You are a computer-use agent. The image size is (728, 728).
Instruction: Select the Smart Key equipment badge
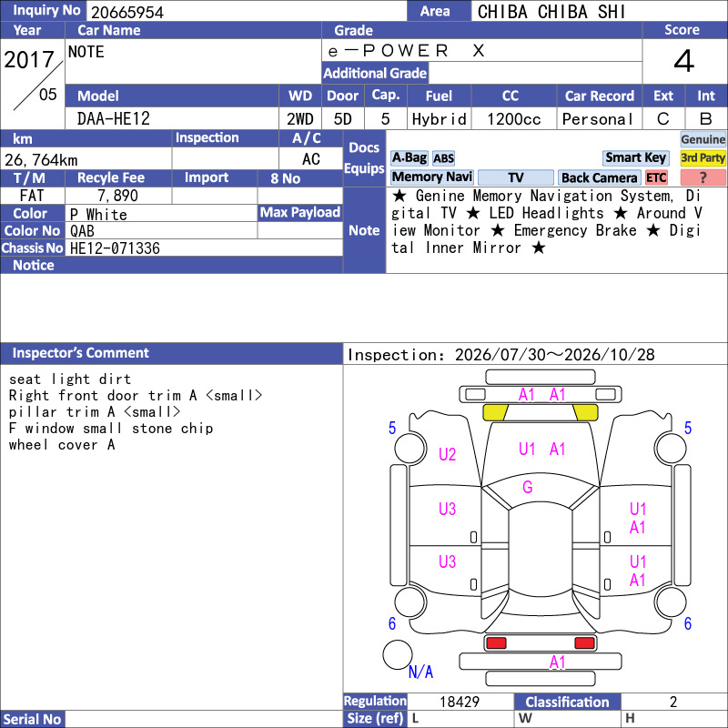tap(635, 157)
